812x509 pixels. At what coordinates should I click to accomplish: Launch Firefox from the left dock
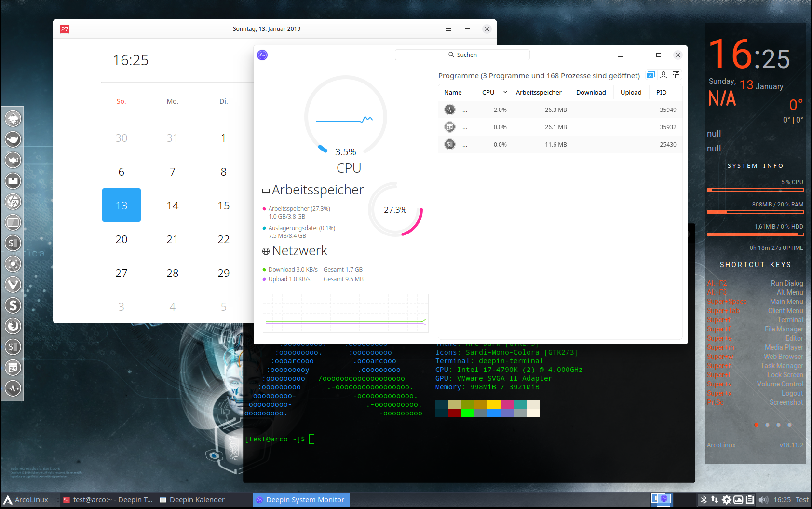pyautogui.click(x=13, y=326)
